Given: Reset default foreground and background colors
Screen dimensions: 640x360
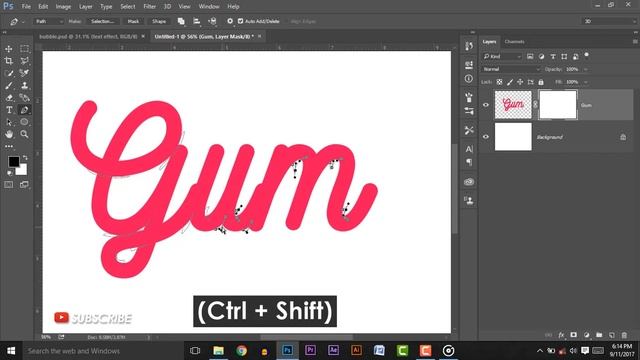Looking at the screenshot, I should coord(10,173).
